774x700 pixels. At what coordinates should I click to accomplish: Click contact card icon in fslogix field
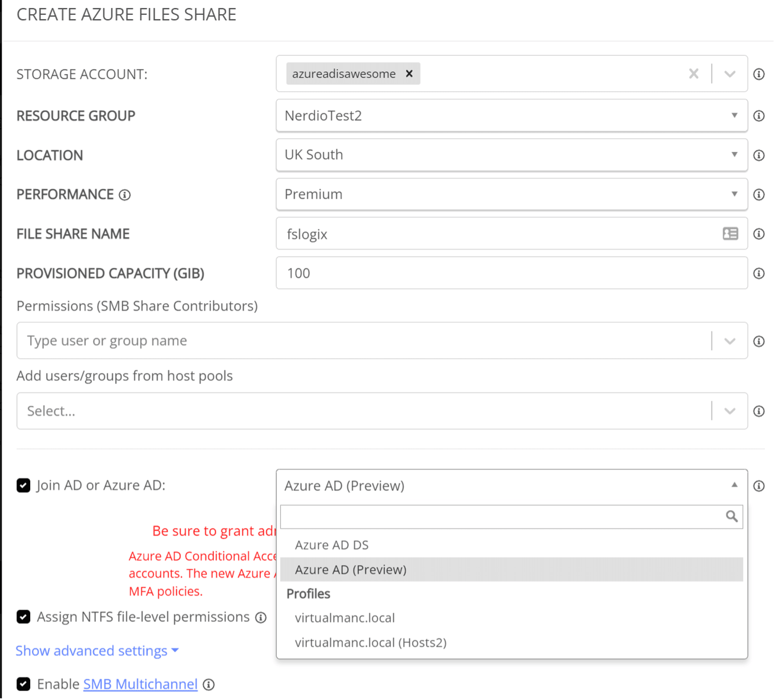[x=730, y=233]
